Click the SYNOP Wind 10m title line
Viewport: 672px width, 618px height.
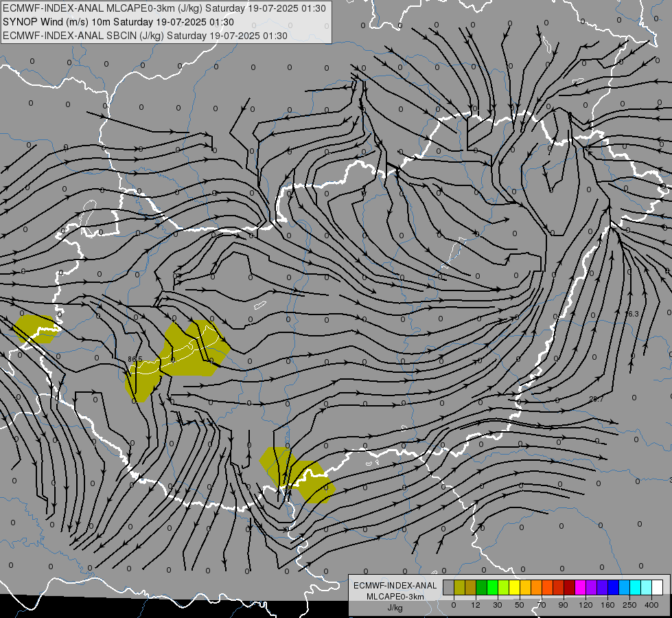point(118,22)
